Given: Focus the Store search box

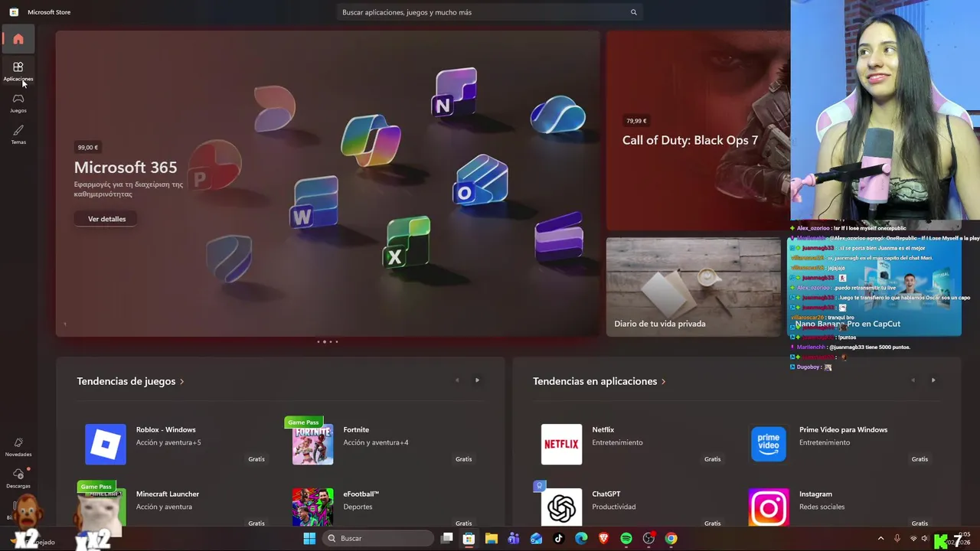Looking at the screenshot, I should click(x=490, y=12).
